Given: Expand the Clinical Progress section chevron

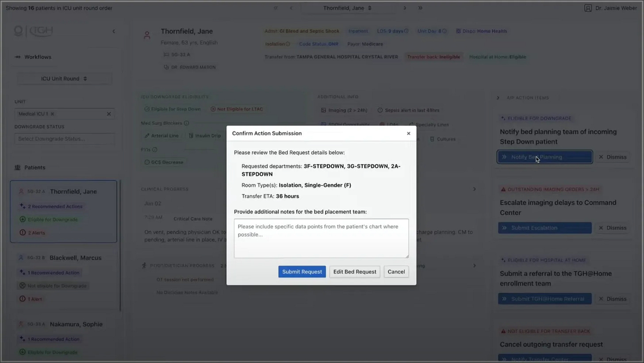Looking at the screenshot, I should (474, 189).
